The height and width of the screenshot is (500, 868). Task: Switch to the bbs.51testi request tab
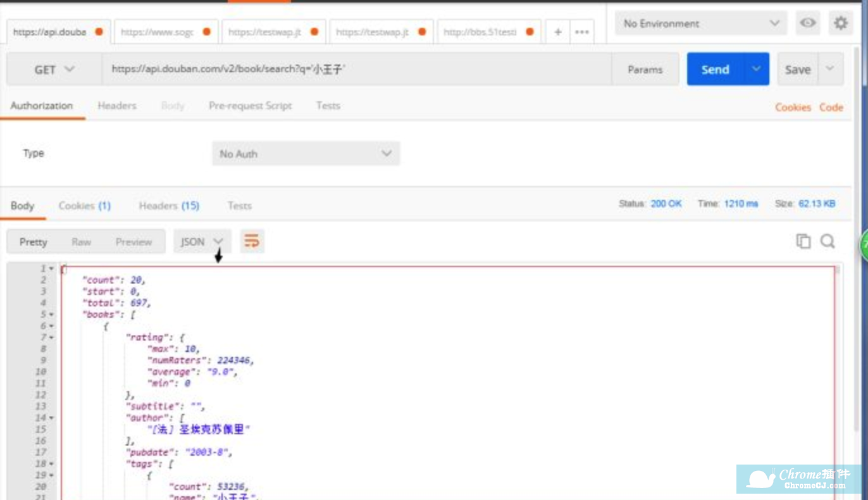click(x=488, y=32)
